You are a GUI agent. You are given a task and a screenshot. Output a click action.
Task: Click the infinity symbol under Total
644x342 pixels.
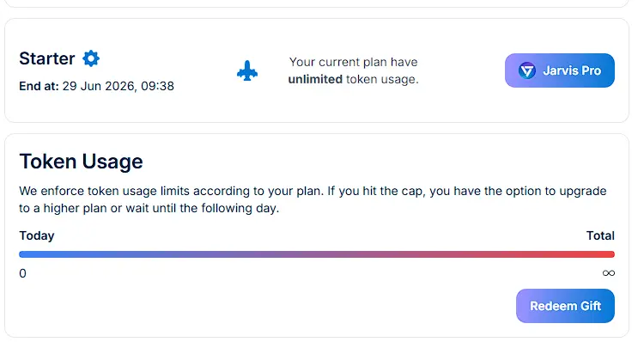[608, 273]
